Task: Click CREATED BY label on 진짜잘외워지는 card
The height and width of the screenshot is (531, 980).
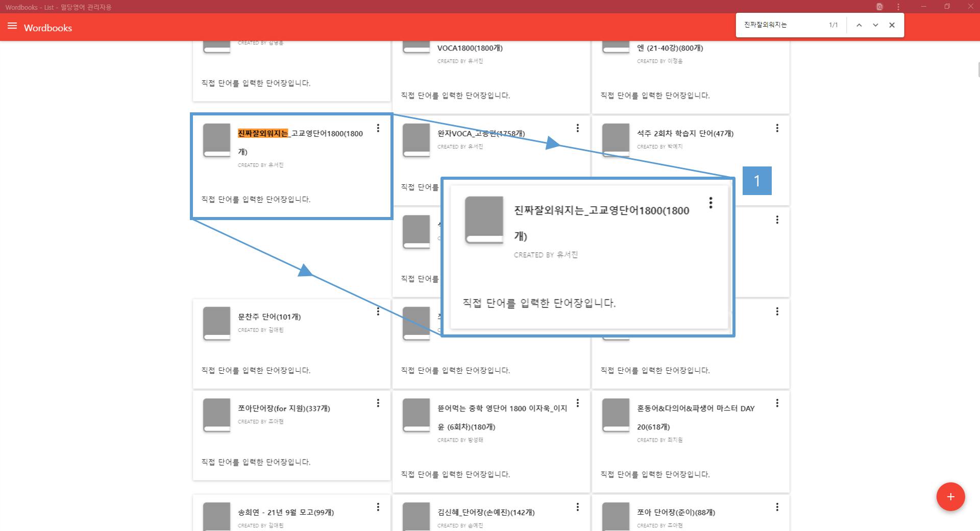Action: [260, 165]
